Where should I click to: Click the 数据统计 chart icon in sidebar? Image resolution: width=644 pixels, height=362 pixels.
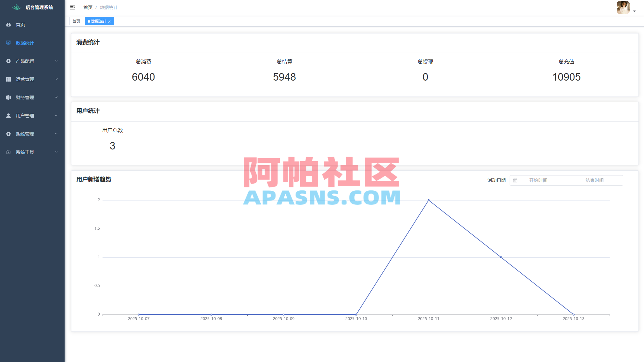point(8,43)
